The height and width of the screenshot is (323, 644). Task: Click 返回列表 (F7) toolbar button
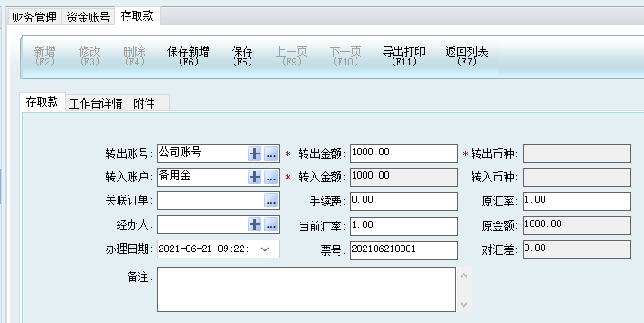pyautogui.click(x=466, y=57)
